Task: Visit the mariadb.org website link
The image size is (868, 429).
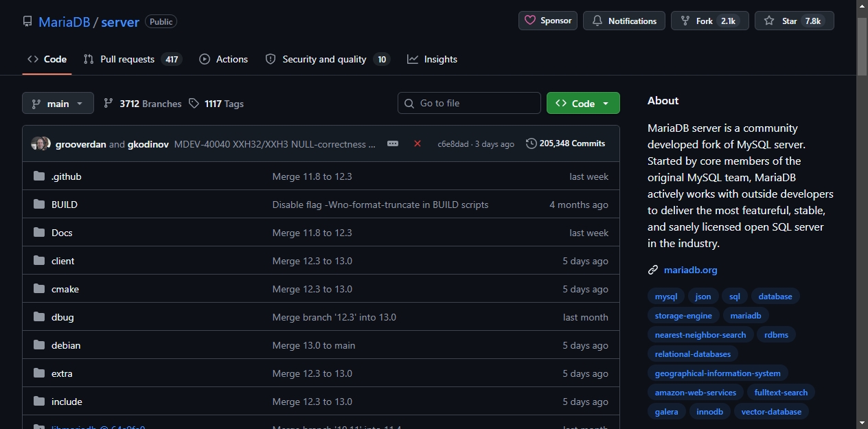Action: pos(690,270)
